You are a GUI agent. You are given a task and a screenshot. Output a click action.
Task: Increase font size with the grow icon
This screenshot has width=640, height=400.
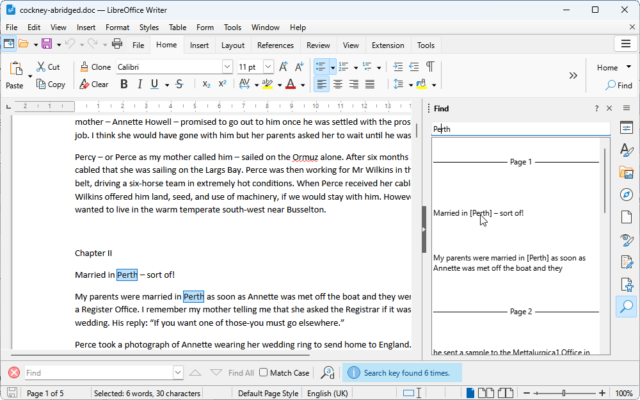coord(283,67)
